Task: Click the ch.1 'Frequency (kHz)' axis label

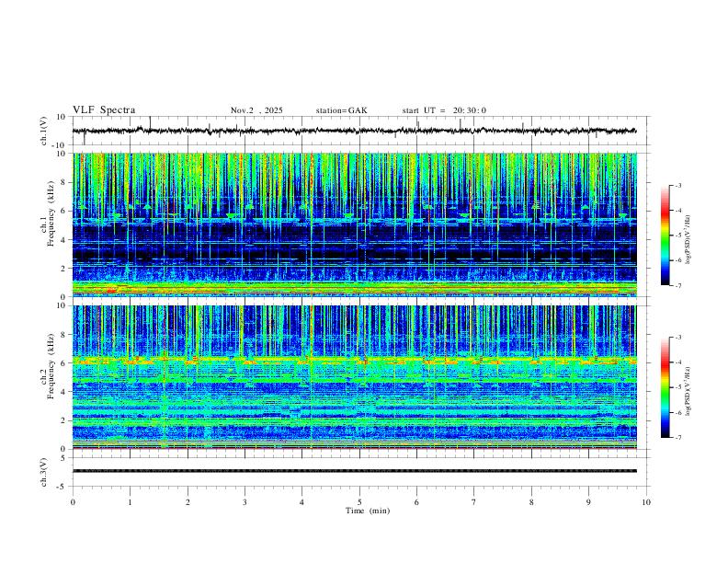Action: 51,213
